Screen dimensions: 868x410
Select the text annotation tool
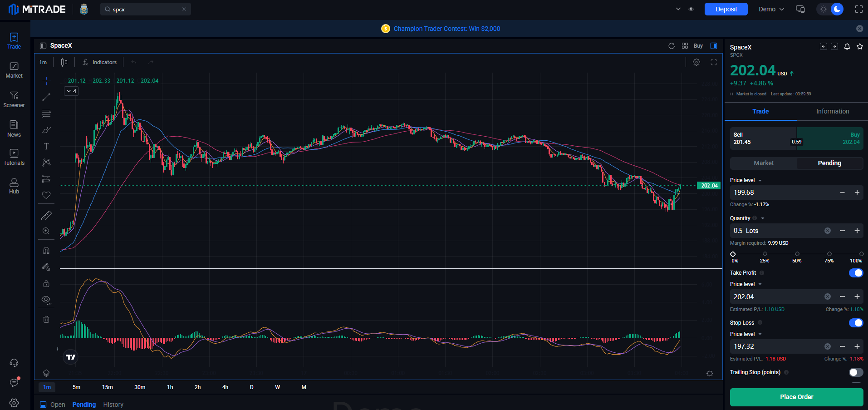tap(46, 146)
